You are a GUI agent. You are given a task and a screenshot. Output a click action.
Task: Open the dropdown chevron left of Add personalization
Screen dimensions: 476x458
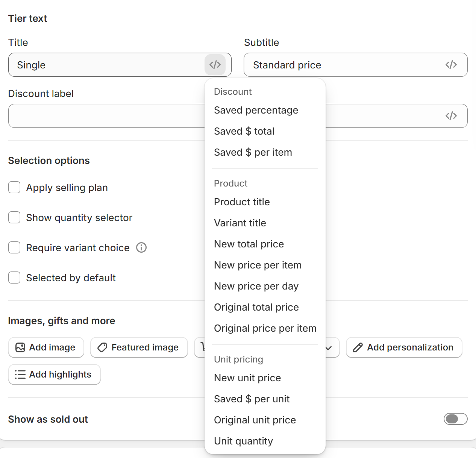point(329,348)
